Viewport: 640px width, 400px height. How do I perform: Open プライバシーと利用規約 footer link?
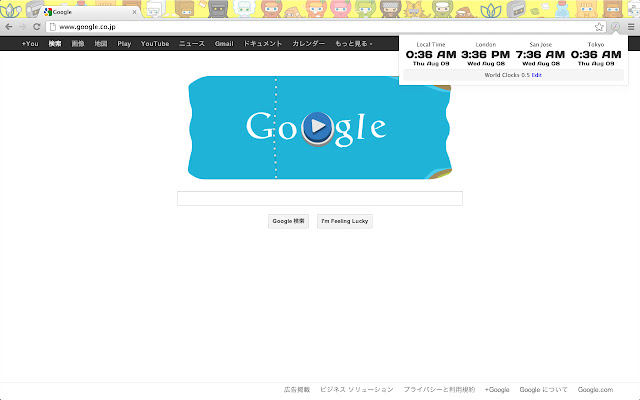click(x=439, y=390)
